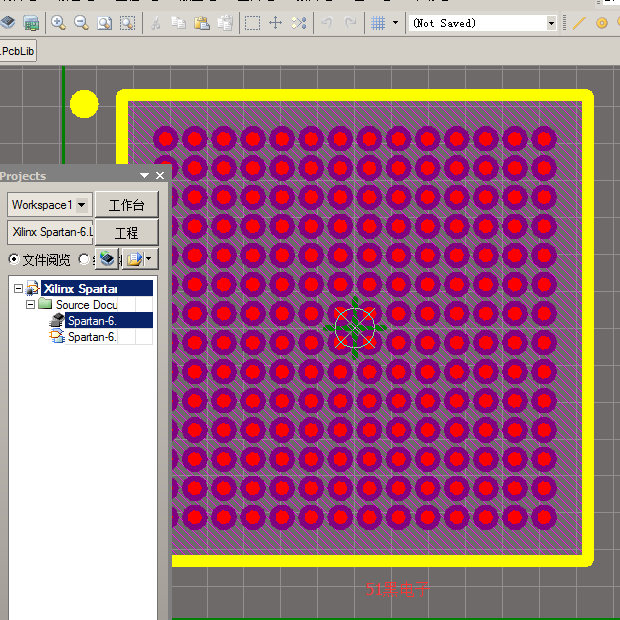Click the Cut scissors icon
Screen dimensions: 620x620
(x=155, y=23)
